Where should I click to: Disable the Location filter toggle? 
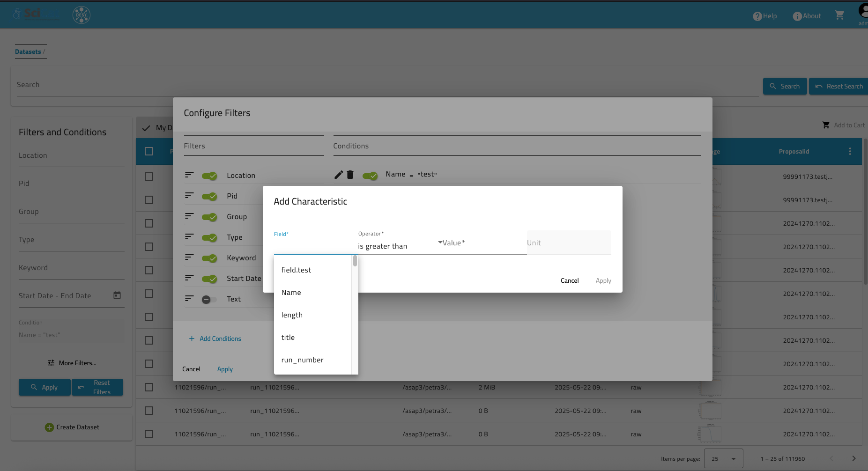coord(209,176)
